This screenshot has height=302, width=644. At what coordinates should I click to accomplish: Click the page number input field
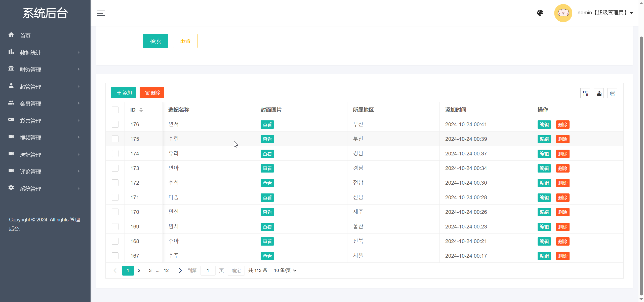[x=208, y=270]
